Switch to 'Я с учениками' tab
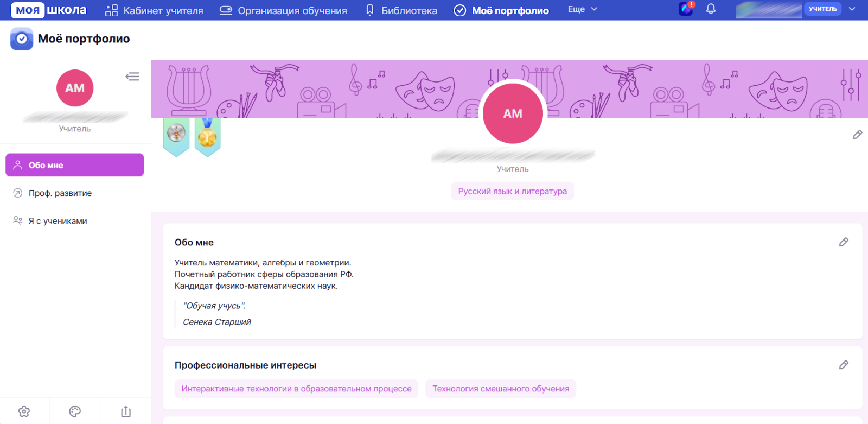 point(58,221)
